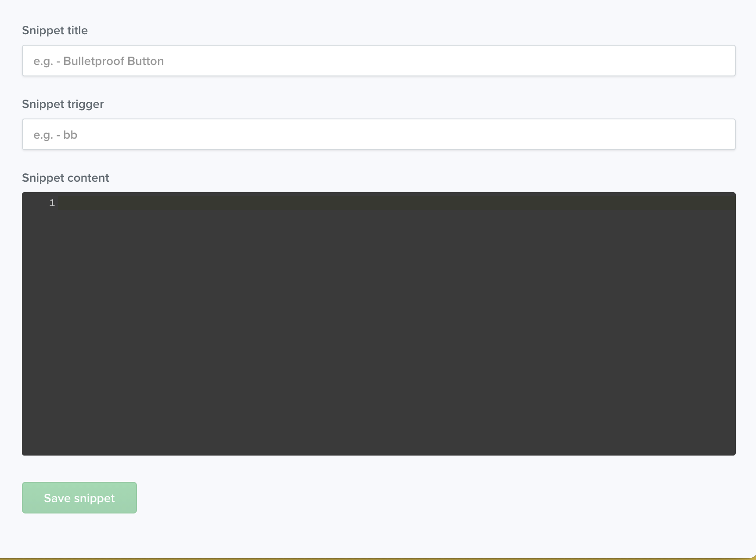This screenshot has width=756, height=560.
Task: Click the "Snippet title" label
Action: 55,30
